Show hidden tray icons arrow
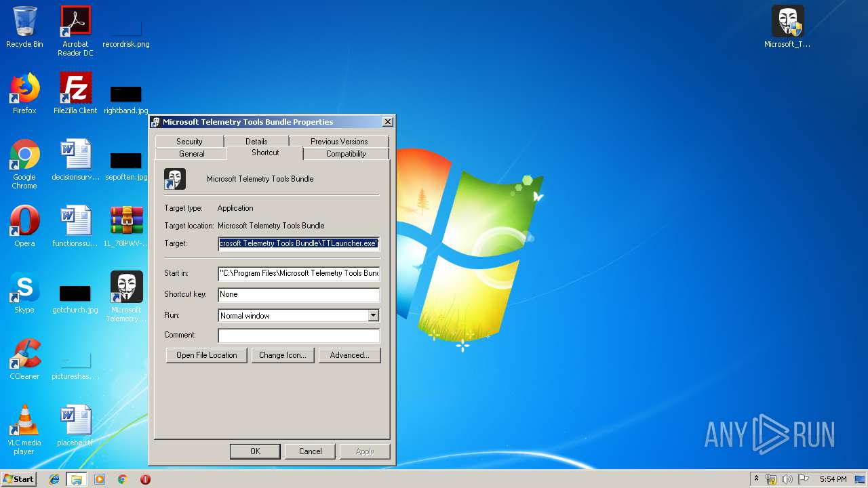This screenshot has width=868, height=488. tap(756, 479)
